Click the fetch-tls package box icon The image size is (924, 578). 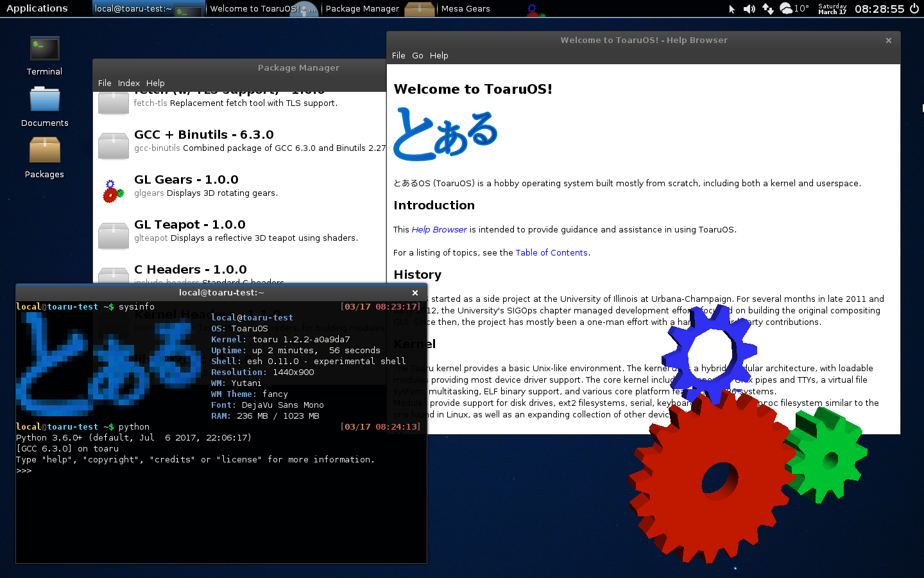pos(113,103)
